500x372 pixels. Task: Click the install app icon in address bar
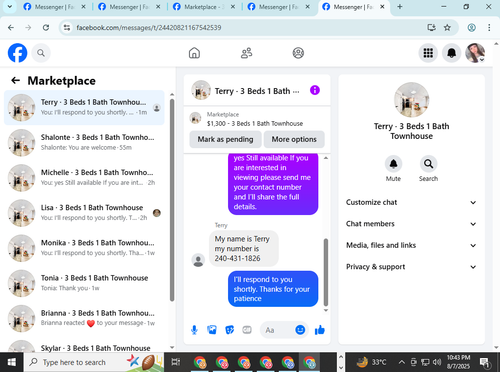point(431,28)
